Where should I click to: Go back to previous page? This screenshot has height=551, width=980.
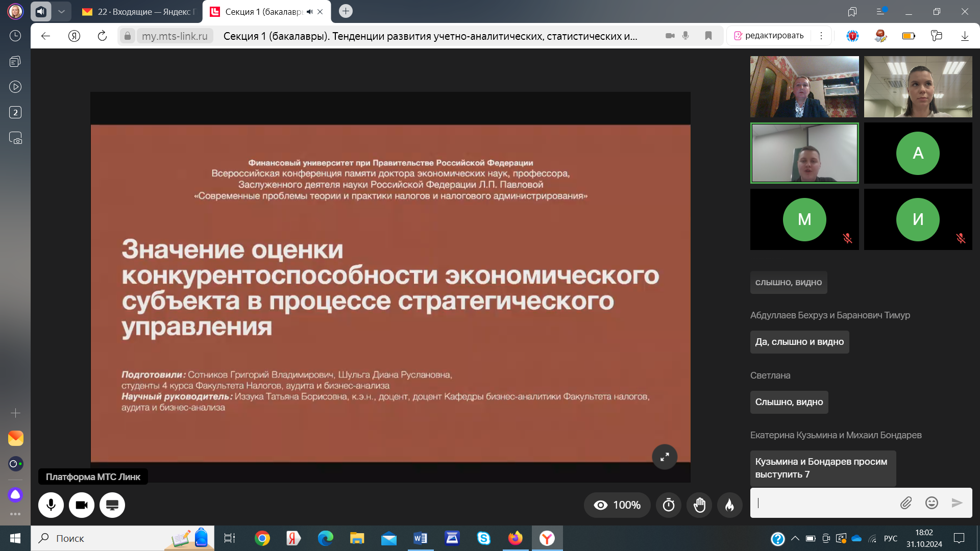pos(45,36)
